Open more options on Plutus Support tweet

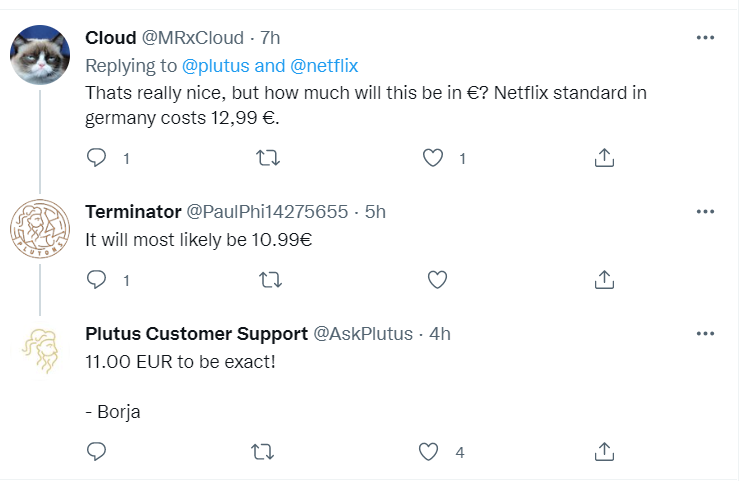click(705, 334)
